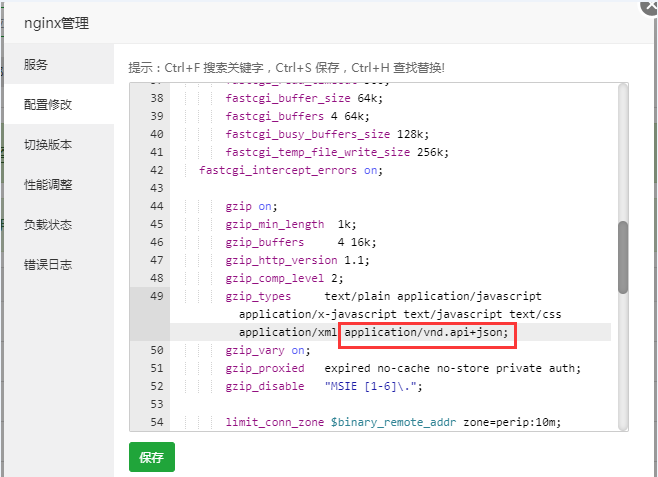
Task: View the 错误日志 tab
Action: pyautogui.click(x=48, y=265)
